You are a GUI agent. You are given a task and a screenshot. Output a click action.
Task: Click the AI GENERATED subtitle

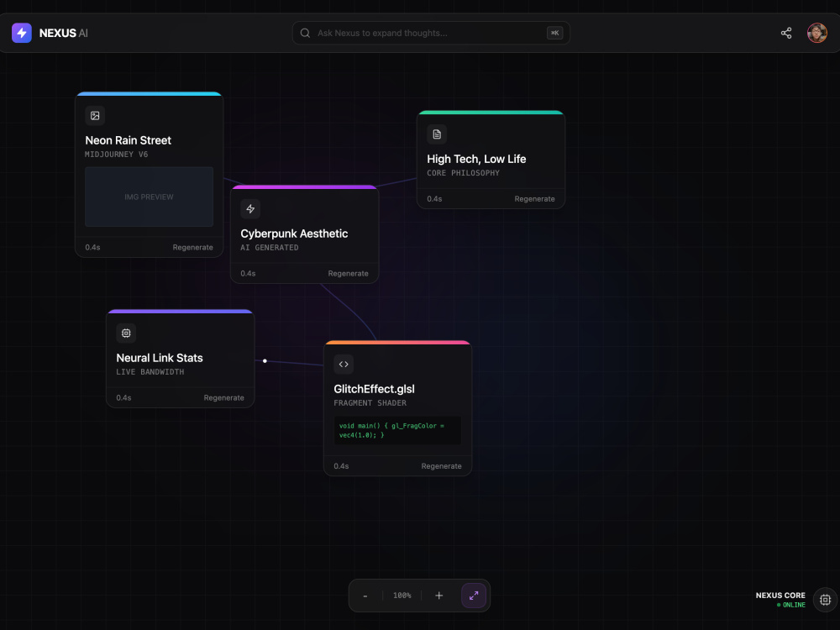270,248
